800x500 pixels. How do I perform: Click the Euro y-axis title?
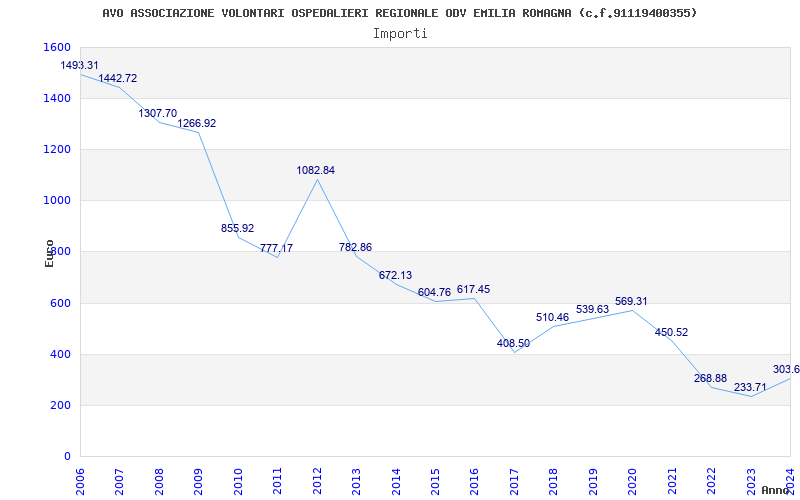coord(49,254)
